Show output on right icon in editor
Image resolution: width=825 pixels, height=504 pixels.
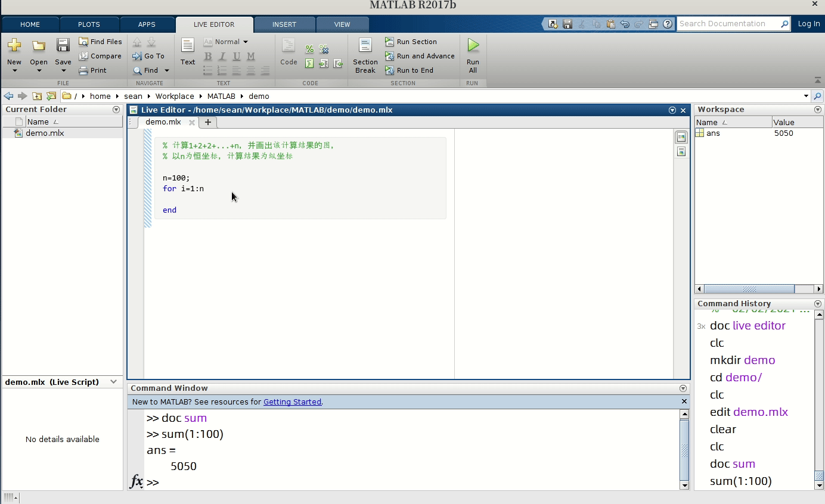tap(681, 138)
